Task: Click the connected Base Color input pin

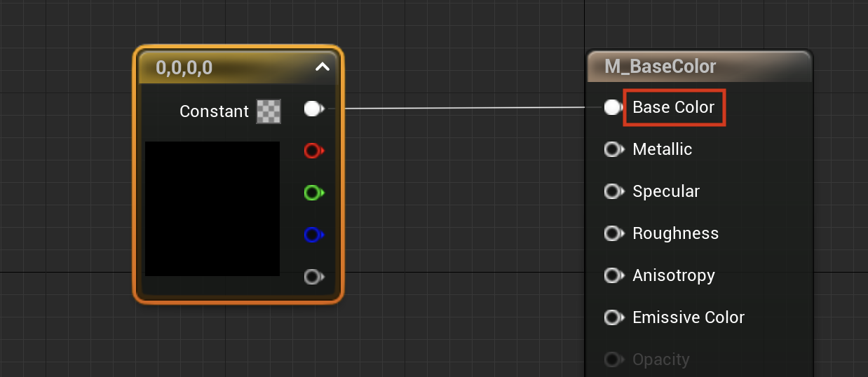Action: (x=613, y=107)
